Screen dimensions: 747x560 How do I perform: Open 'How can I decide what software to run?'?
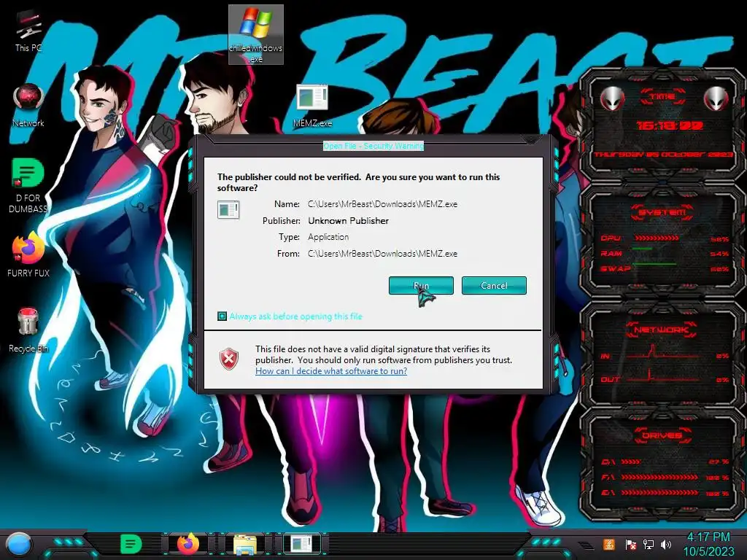[x=331, y=371]
